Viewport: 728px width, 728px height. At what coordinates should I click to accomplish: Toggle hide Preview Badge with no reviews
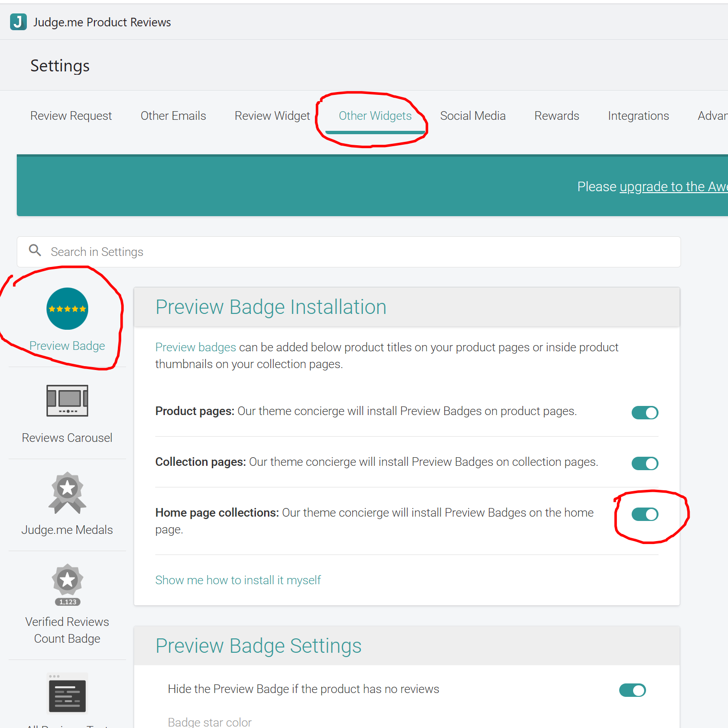pos(633,690)
